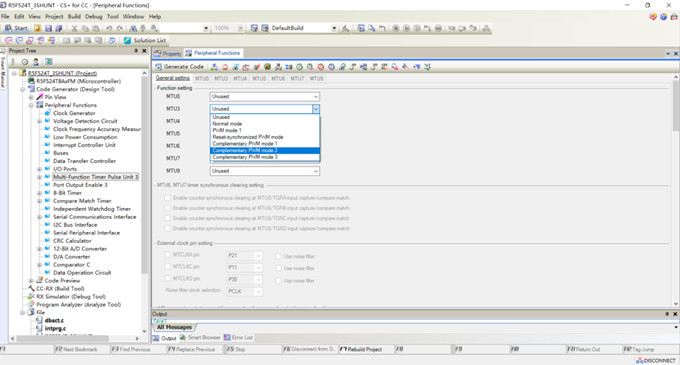Open the Solution List

pyautogui.click(x=144, y=40)
